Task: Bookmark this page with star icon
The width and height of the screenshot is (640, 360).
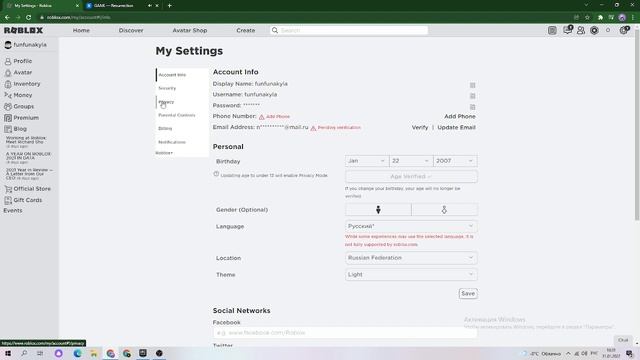Action: point(587,17)
